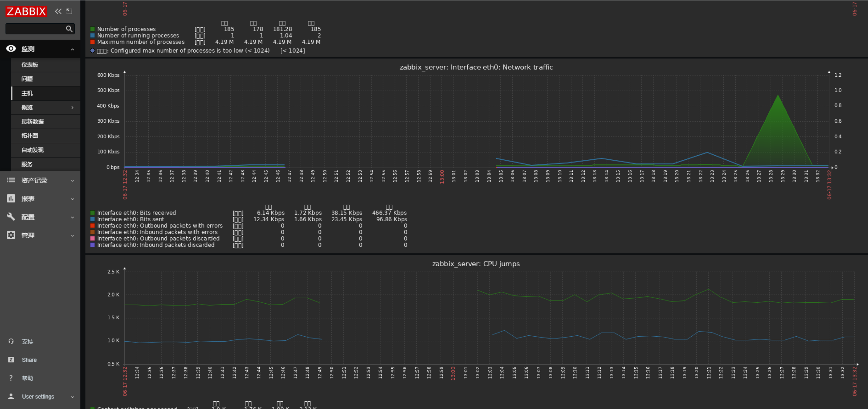Click the hide sidebar icon
Viewport: 868px width, 409px height.
tap(69, 11)
